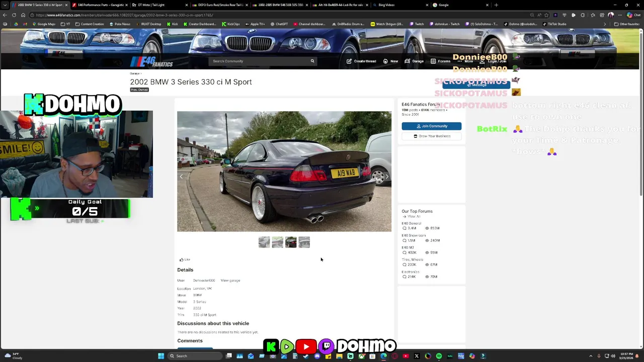This screenshot has height=362, width=644.
Task: Click the search magnifier icon in Search Community
Action: click(312, 61)
